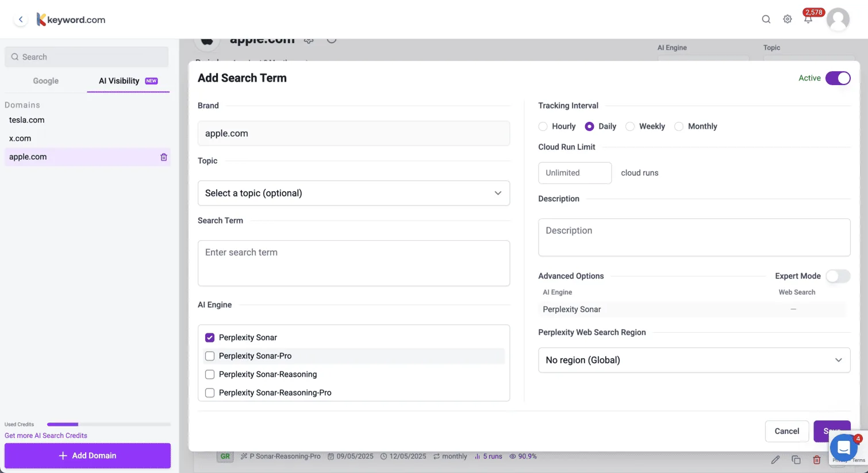Open the Intercom chat bubble
The image size is (868, 473).
844,448
